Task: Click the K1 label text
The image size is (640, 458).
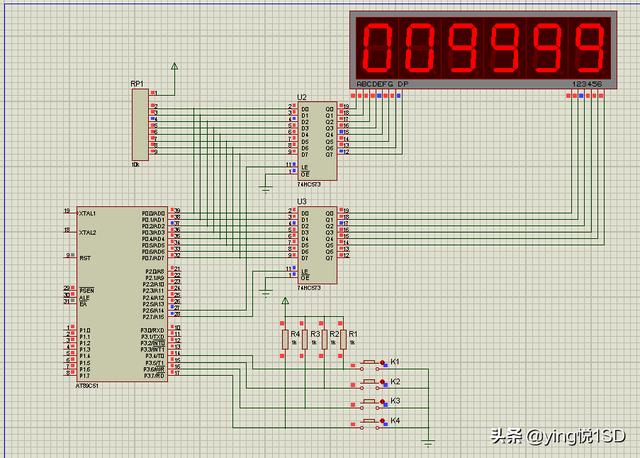Action: point(395,362)
